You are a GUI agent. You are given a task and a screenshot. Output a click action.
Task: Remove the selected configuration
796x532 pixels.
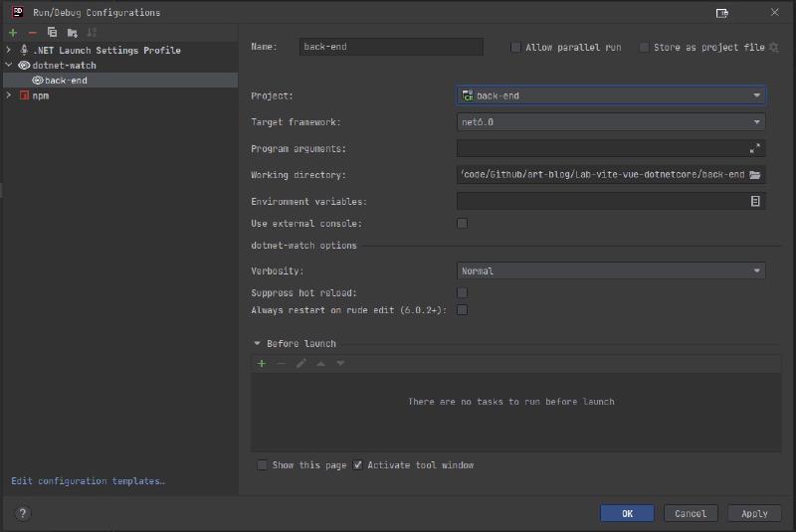coord(32,33)
